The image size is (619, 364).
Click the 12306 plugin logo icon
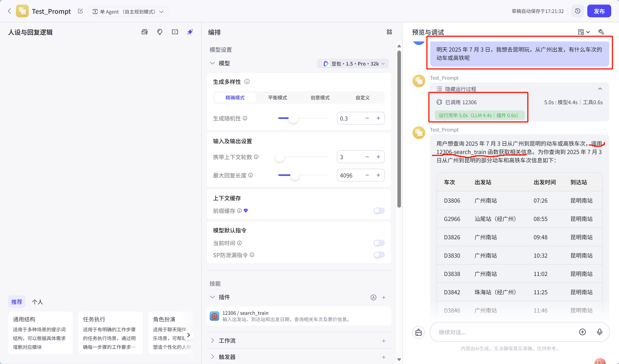214,316
